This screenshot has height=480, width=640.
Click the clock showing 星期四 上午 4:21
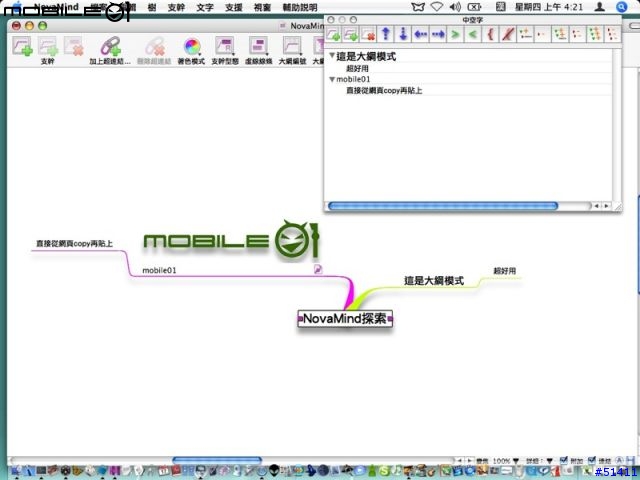tap(549, 7)
